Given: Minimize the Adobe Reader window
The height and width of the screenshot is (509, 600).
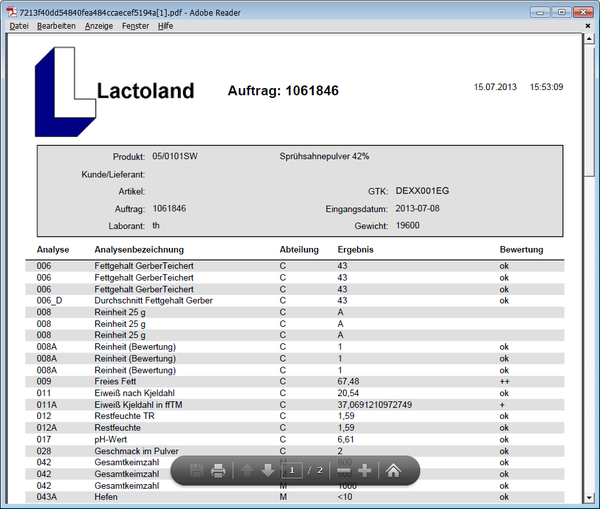Looking at the screenshot, I should 540,12.
